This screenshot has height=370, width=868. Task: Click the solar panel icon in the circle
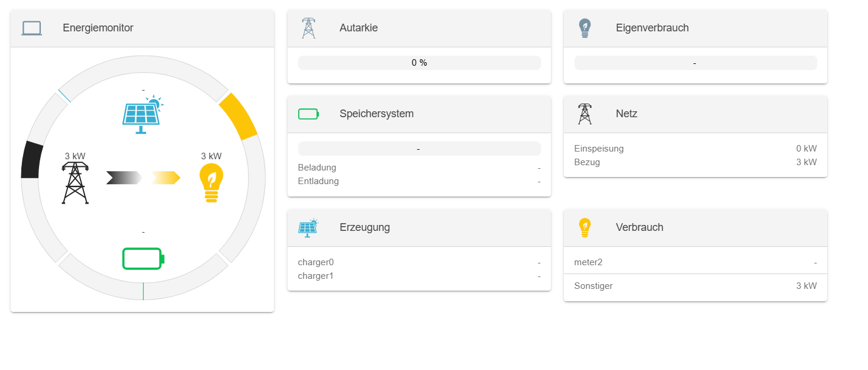[x=142, y=114]
